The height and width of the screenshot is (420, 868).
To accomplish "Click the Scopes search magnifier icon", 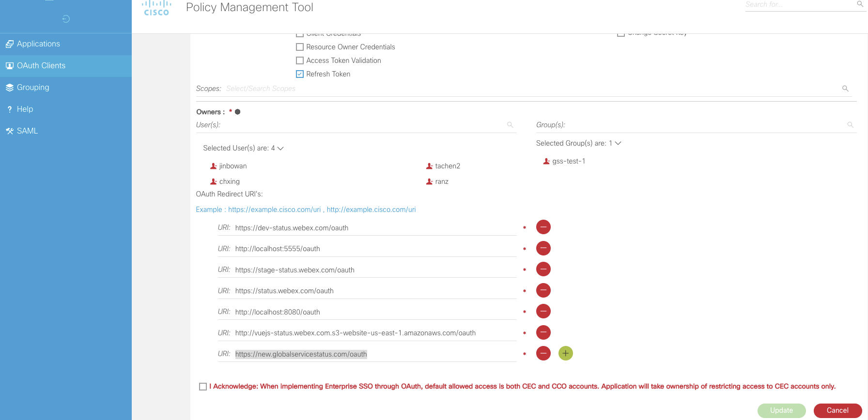I will coord(845,89).
